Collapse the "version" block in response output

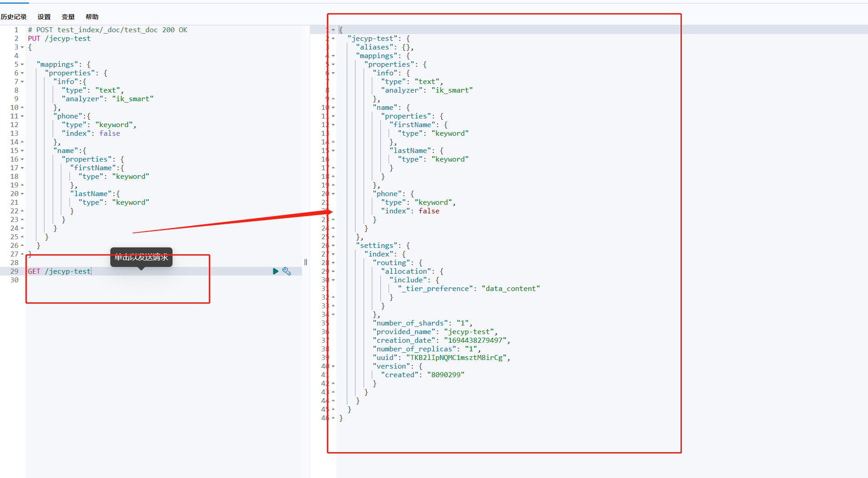333,366
